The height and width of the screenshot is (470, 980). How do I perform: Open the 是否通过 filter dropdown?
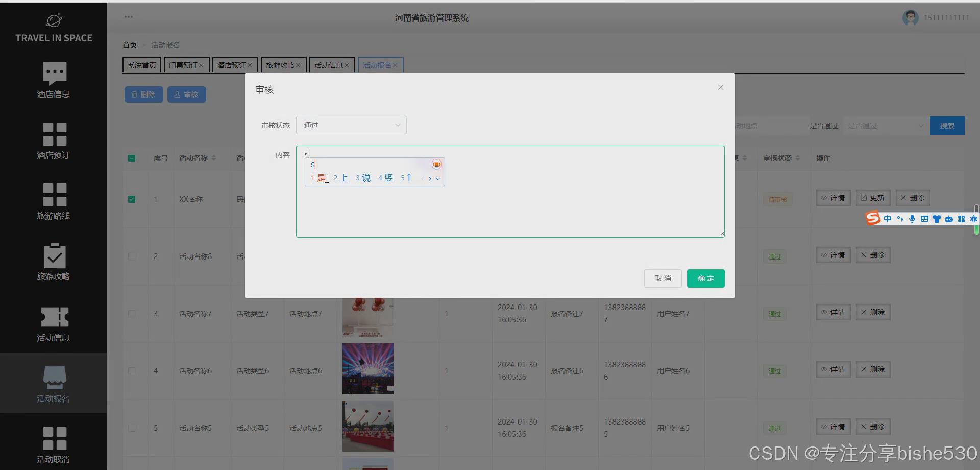885,126
